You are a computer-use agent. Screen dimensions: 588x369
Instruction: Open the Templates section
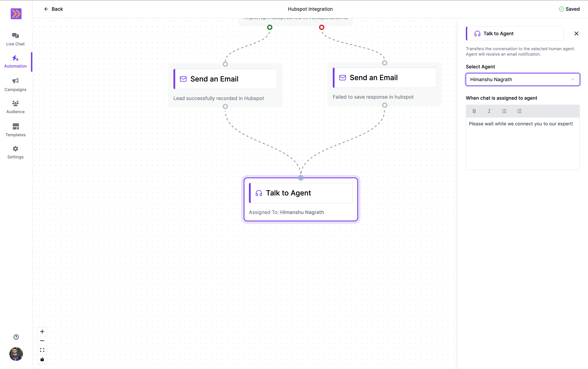(x=15, y=130)
